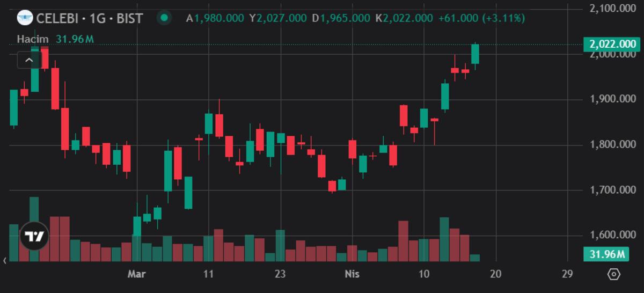This screenshot has height=293, width=644.
Task: Click the CELEBI · 1G · BIST symbol title
Action: pyautogui.click(x=89, y=18)
